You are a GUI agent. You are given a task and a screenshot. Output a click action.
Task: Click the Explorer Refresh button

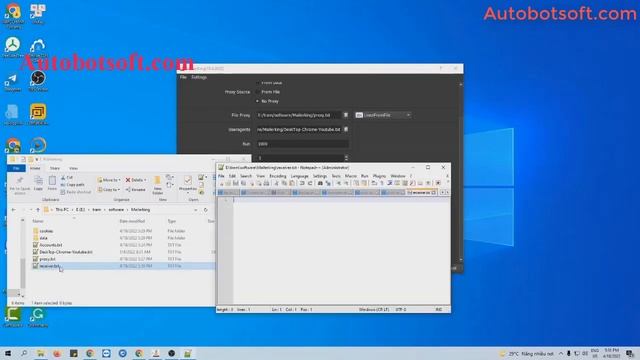coord(206,210)
